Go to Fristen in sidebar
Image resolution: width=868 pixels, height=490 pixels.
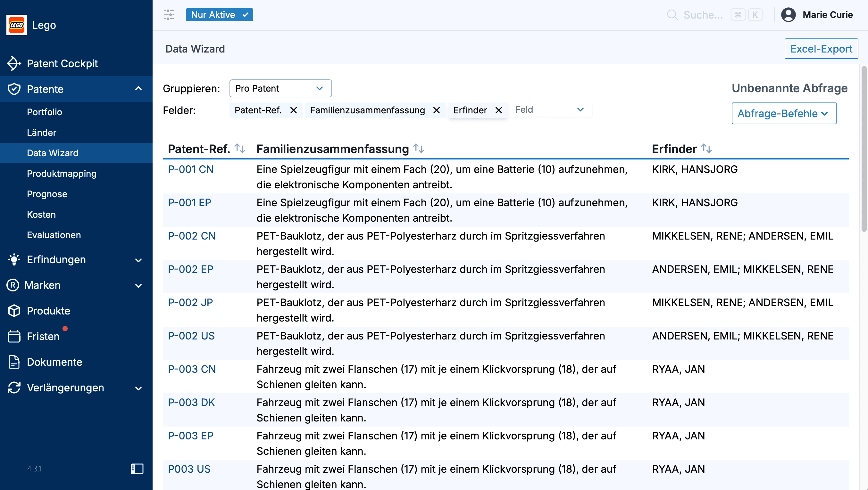pos(43,336)
